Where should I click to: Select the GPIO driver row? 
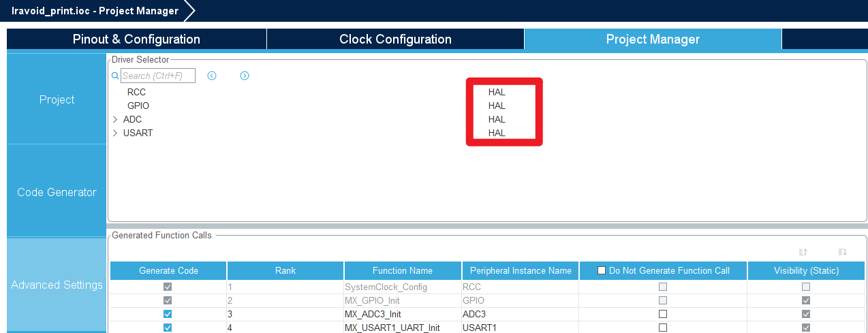click(138, 106)
